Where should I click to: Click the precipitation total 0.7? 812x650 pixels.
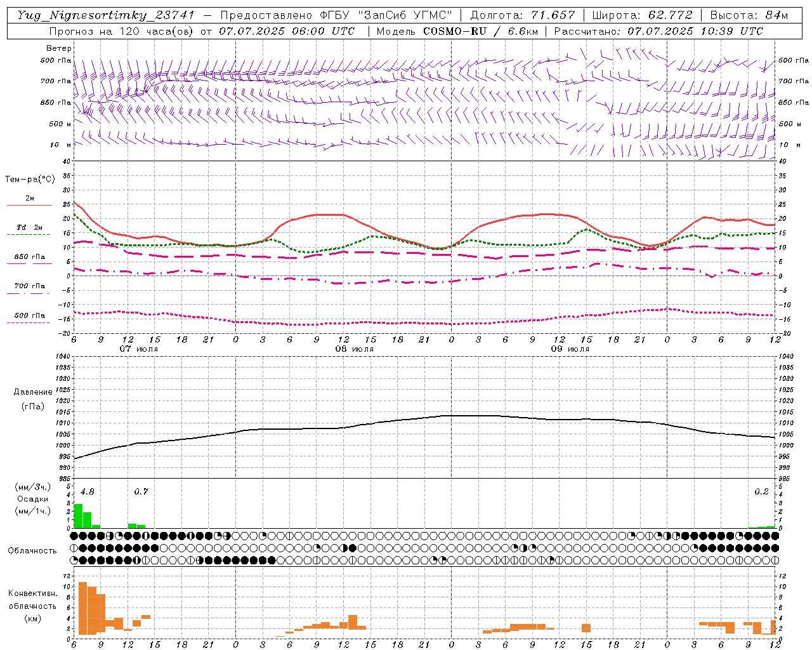coord(141,492)
